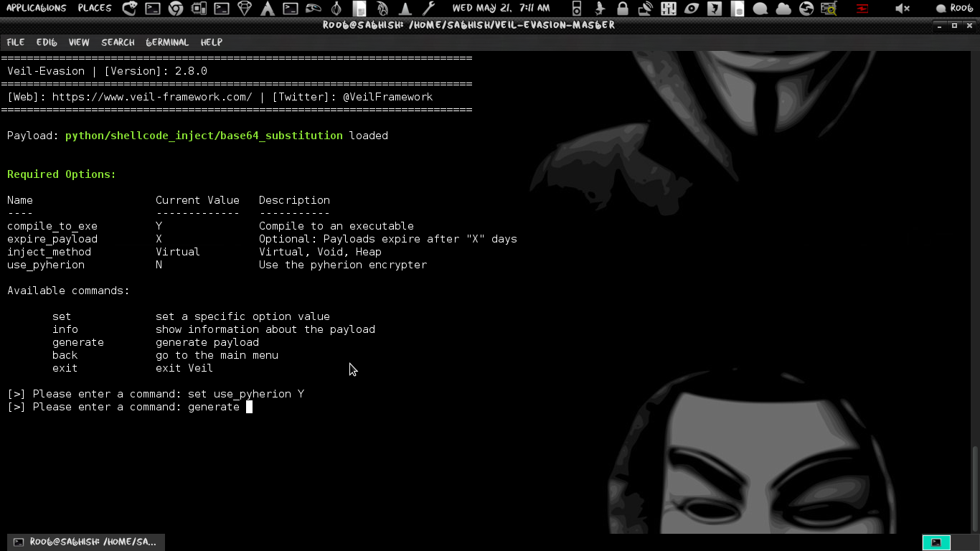Launch the shark Wireshark icon
The height and width of the screenshot is (551, 980).
tap(599, 9)
